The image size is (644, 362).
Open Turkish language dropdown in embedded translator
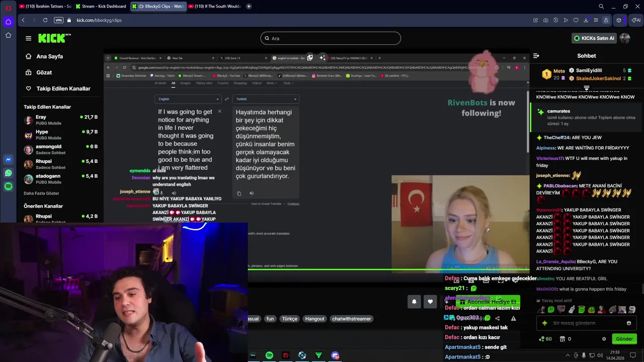pos(266,99)
